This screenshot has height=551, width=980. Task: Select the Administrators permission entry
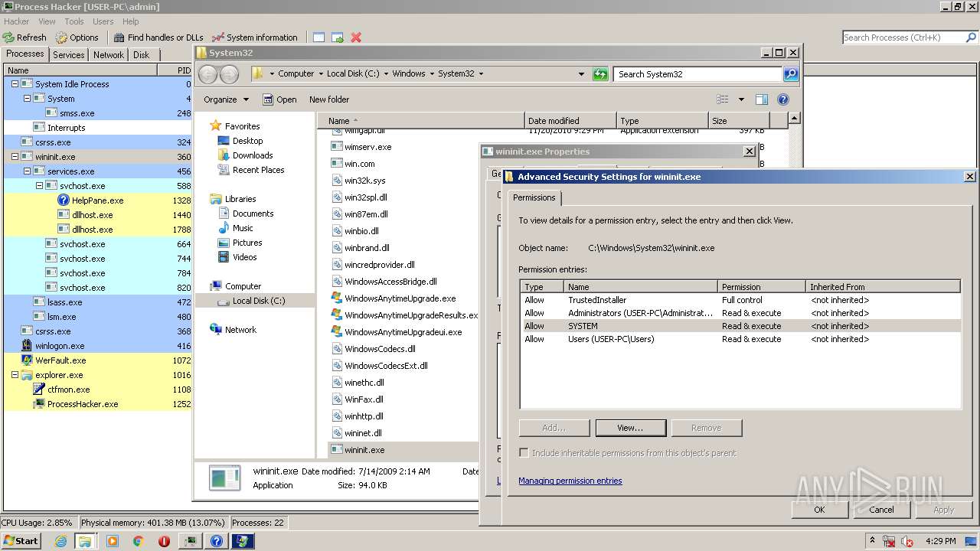click(740, 313)
